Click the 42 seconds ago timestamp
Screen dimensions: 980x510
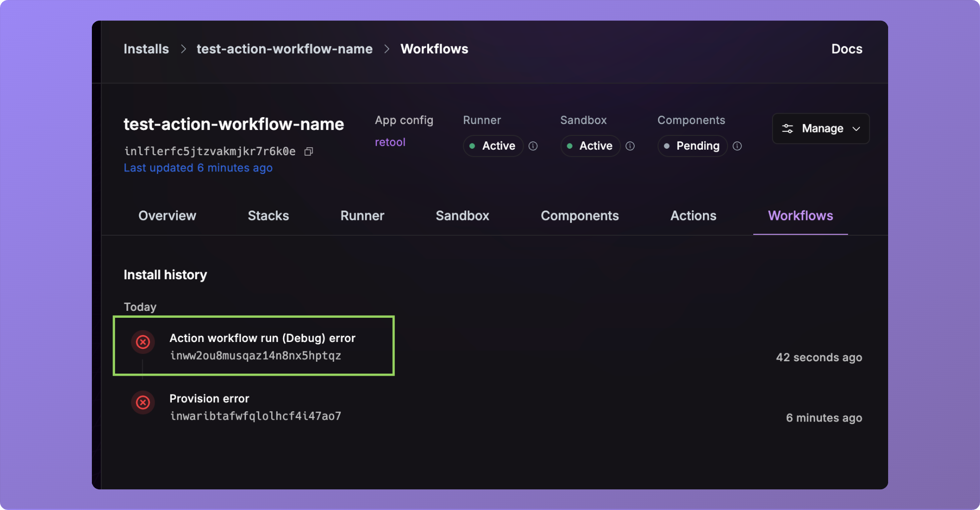coord(819,357)
